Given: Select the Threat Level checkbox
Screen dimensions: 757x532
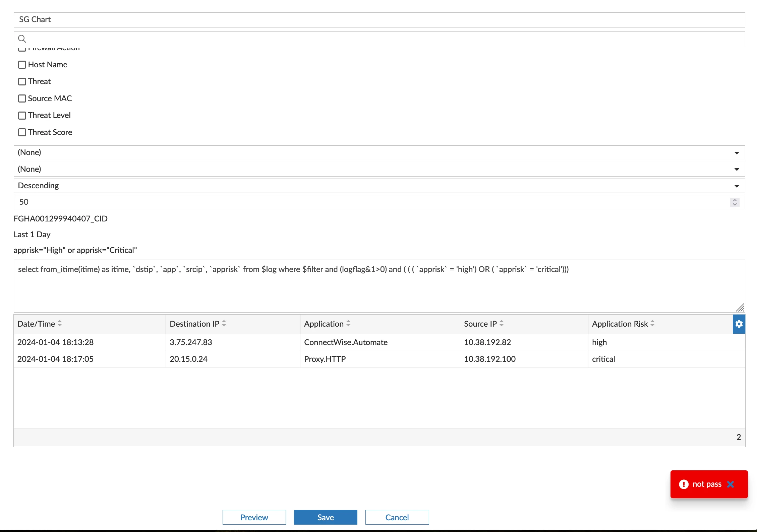Looking at the screenshot, I should click(x=22, y=115).
